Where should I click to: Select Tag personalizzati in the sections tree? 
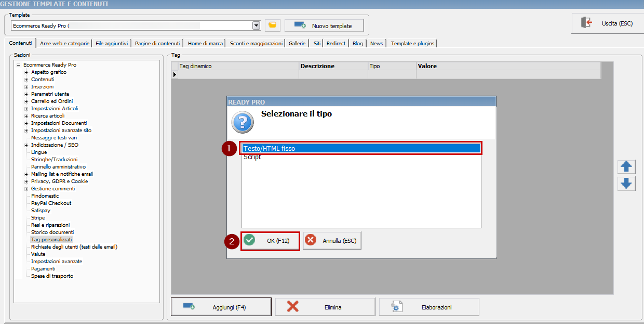coord(51,240)
